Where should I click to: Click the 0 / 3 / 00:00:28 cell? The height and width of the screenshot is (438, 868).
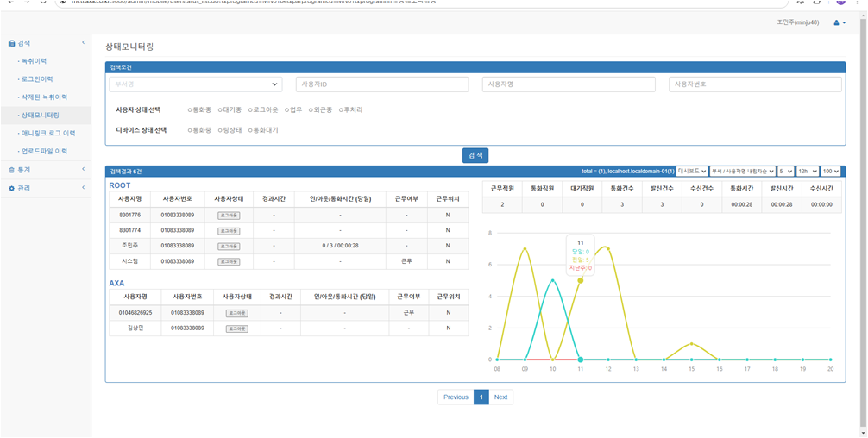[340, 246]
